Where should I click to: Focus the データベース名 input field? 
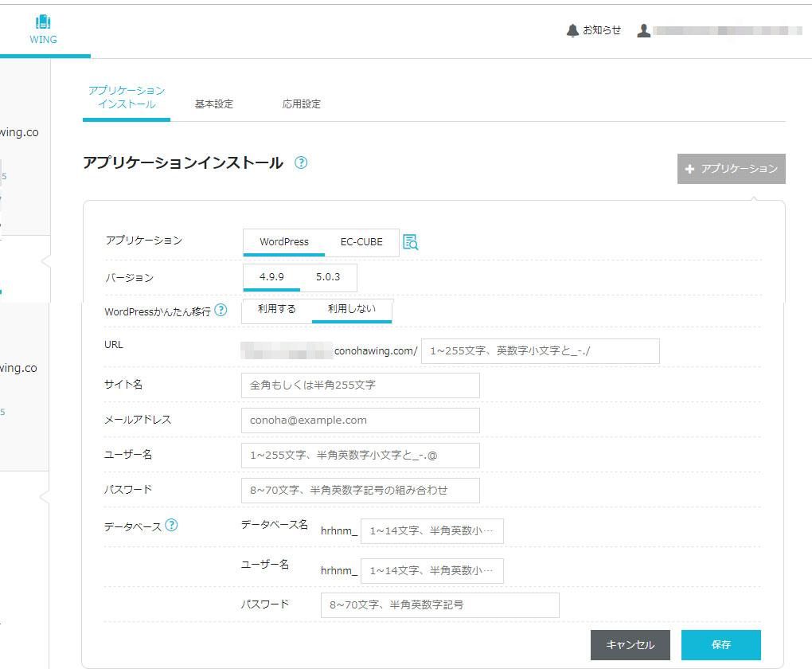click(432, 531)
